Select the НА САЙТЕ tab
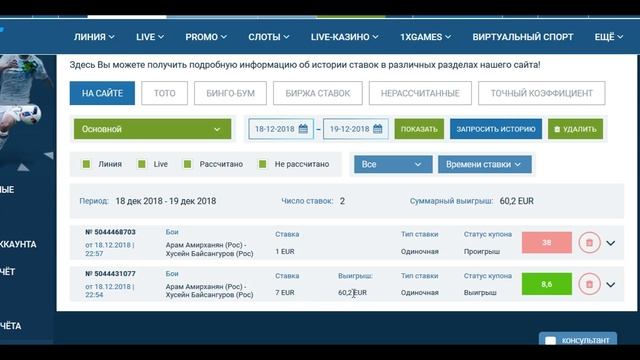Viewport: 640px width, 360px height. click(x=102, y=93)
